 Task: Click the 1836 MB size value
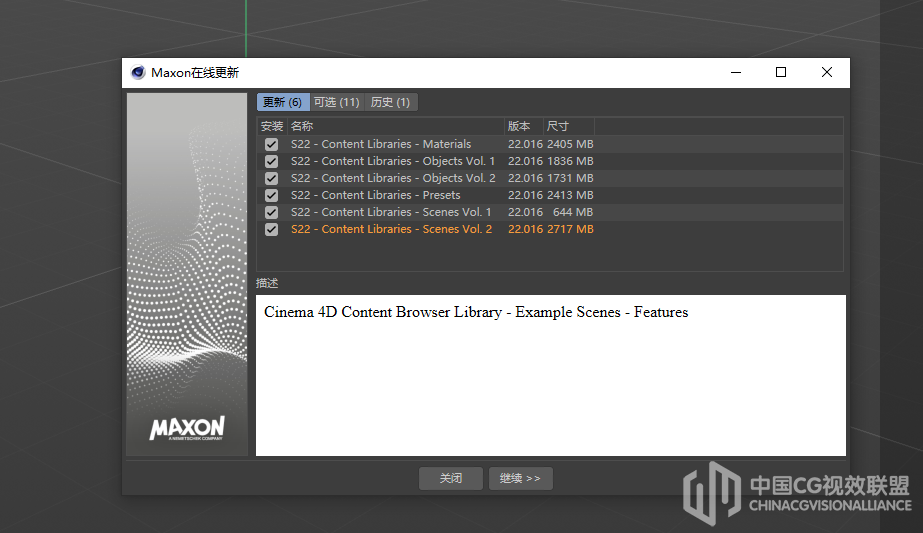coord(570,161)
